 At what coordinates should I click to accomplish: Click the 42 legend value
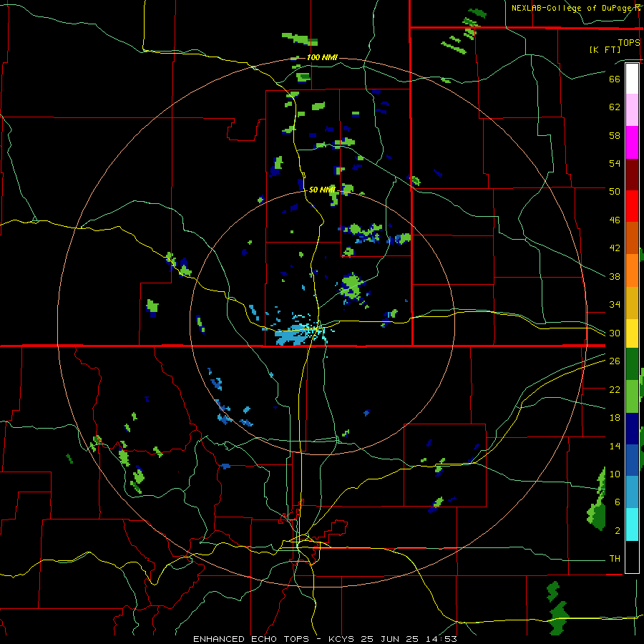click(x=615, y=248)
